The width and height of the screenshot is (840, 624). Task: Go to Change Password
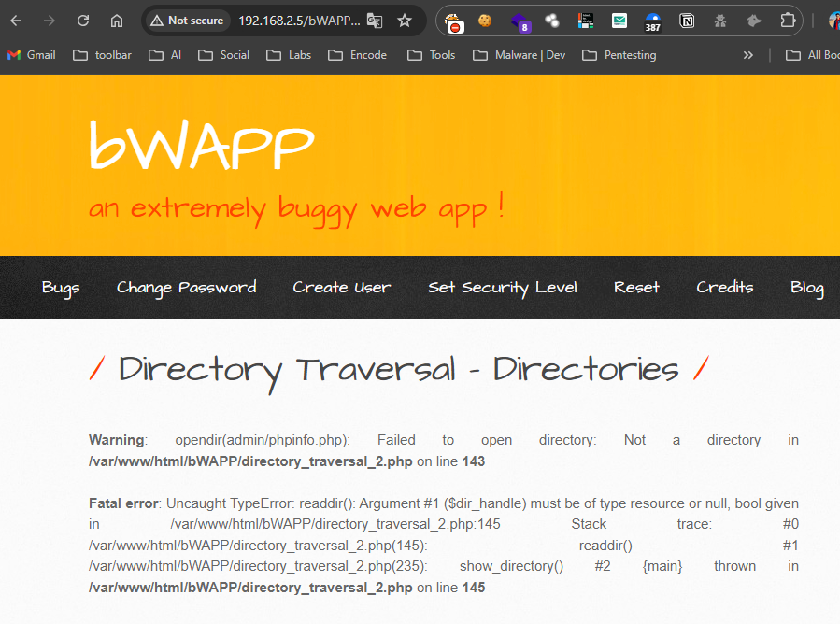click(x=187, y=288)
